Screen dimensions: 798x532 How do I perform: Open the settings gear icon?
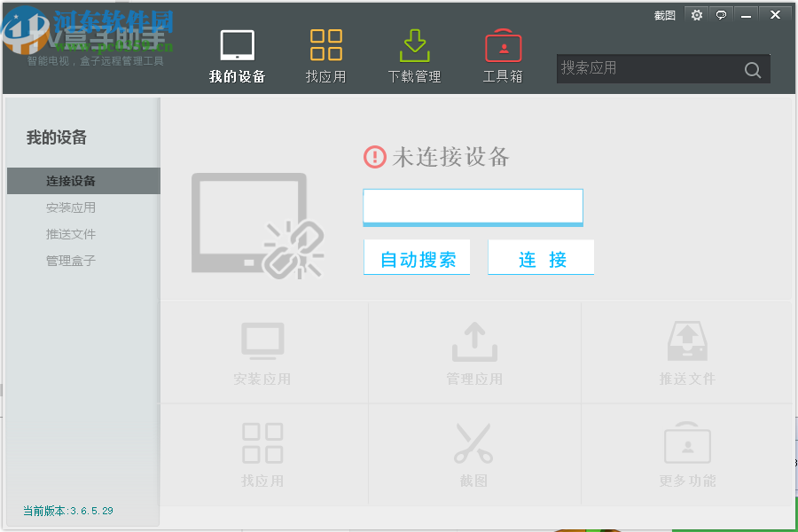click(696, 14)
